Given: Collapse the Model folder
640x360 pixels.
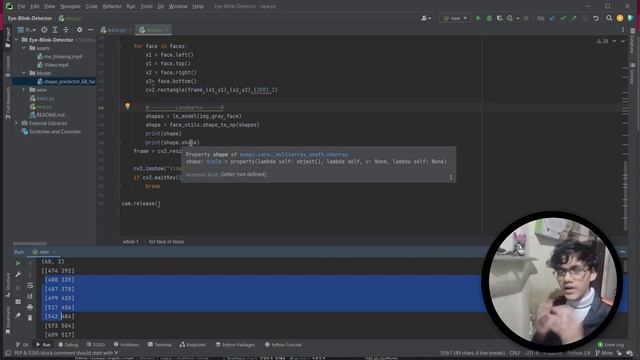Looking at the screenshot, I should point(24,73).
